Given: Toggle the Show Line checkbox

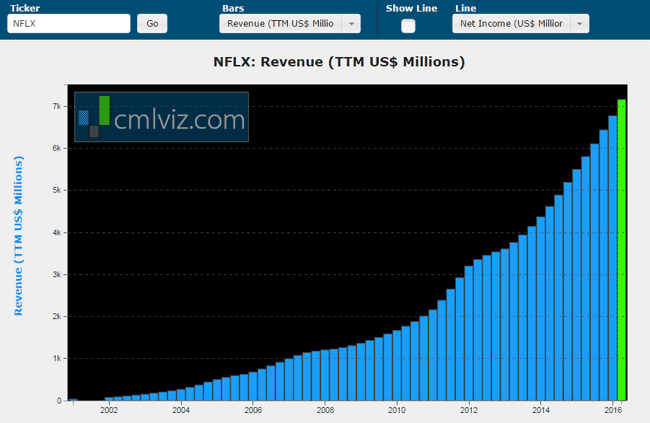Looking at the screenshot, I should (x=408, y=26).
